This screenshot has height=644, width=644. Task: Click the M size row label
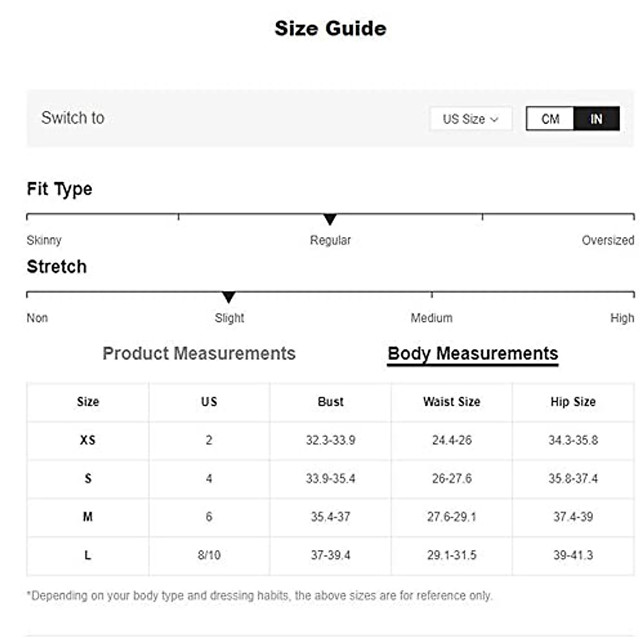tap(88, 517)
